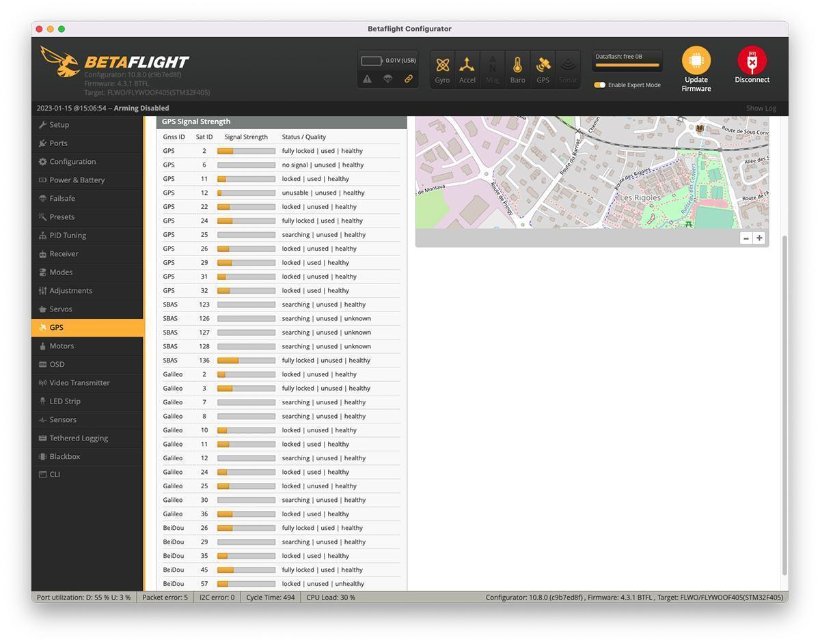820x644 pixels.
Task: Click the Modes sidebar icon
Action: click(x=42, y=272)
